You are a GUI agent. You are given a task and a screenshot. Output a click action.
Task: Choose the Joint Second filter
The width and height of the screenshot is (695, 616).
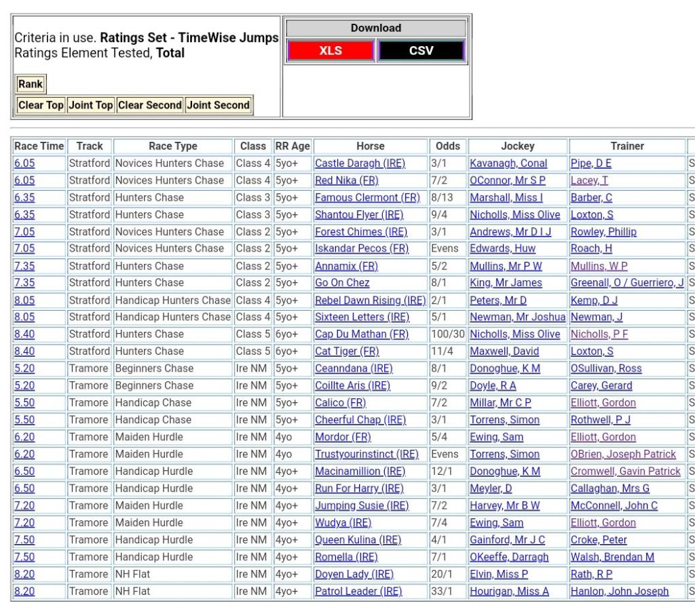218,105
